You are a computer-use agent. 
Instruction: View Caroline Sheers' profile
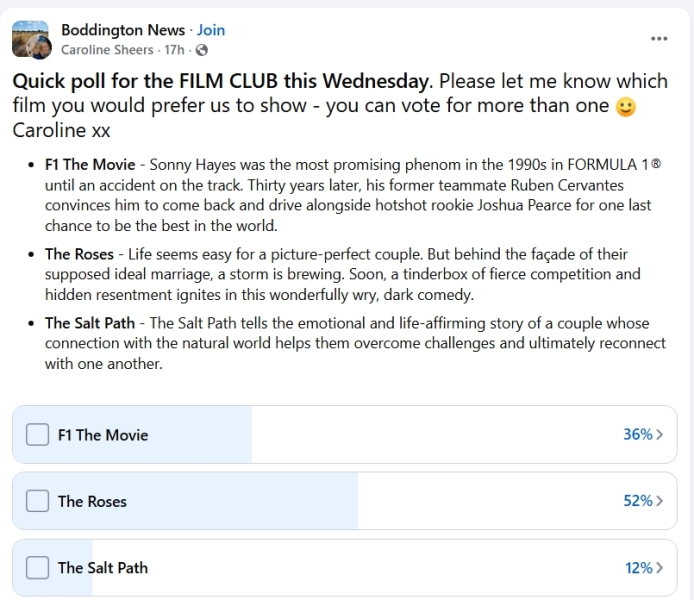point(107,50)
